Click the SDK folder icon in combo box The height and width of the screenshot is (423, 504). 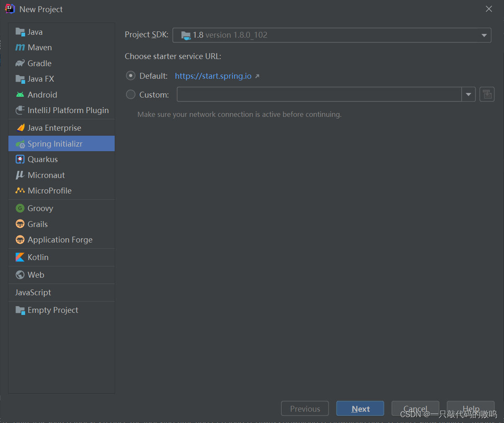click(x=186, y=35)
